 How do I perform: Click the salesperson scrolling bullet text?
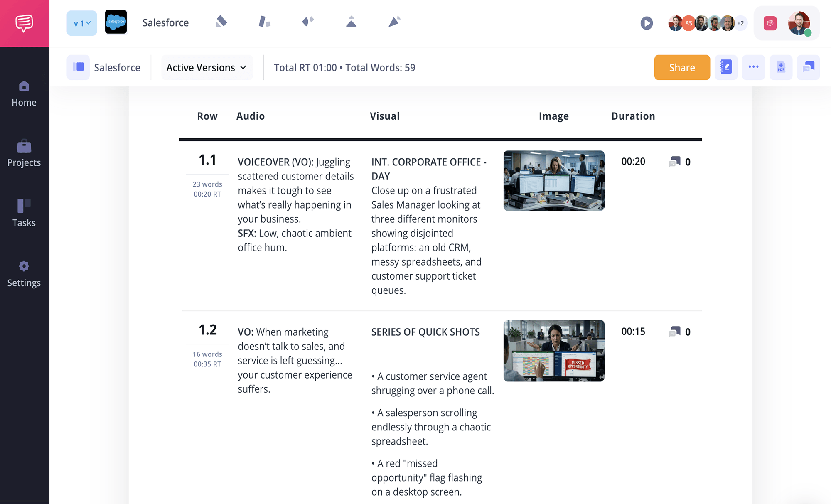click(x=431, y=427)
